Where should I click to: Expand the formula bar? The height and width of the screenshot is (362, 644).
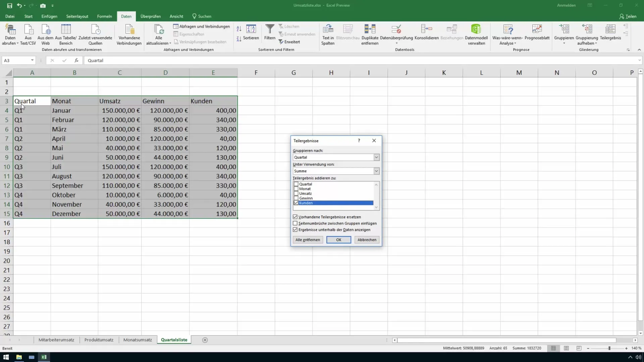[x=639, y=60]
